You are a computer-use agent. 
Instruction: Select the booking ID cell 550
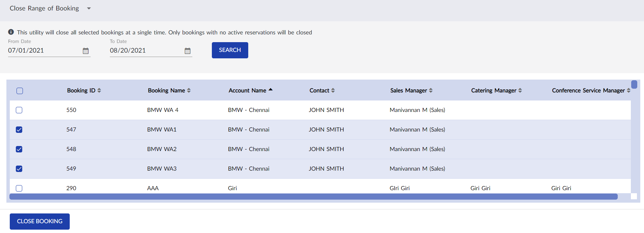71,110
